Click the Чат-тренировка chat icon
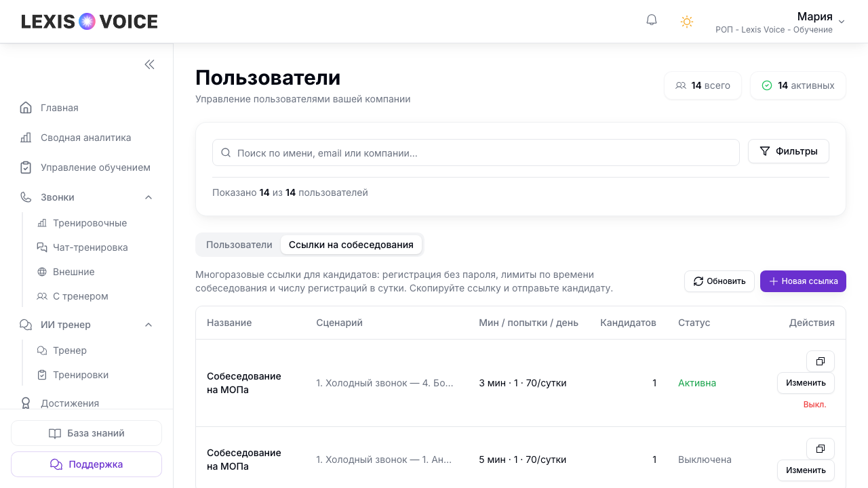 tap(42, 247)
